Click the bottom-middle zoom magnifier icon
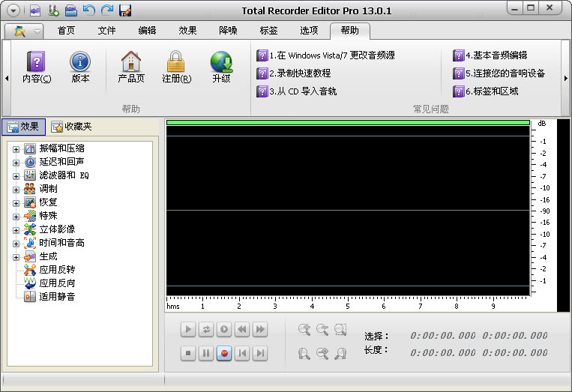572x392 pixels. pos(322,353)
